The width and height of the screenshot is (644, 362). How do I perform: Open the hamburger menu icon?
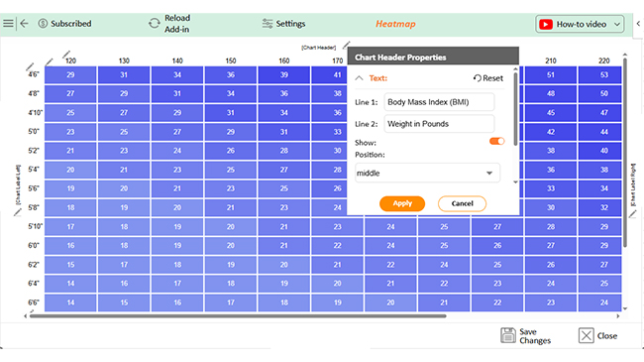(x=8, y=24)
